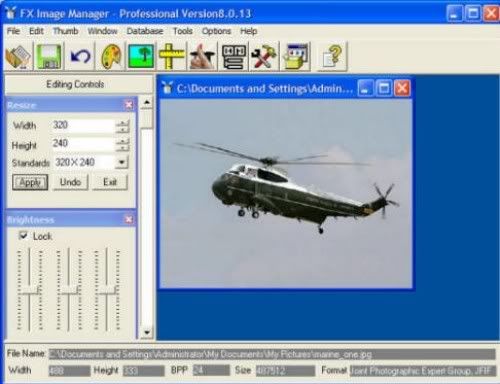Image resolution: width=500 pixels, height=384 pixels.
Task: Click the image window's title icon
Action: pyautogui.click(x=167, y=88)
